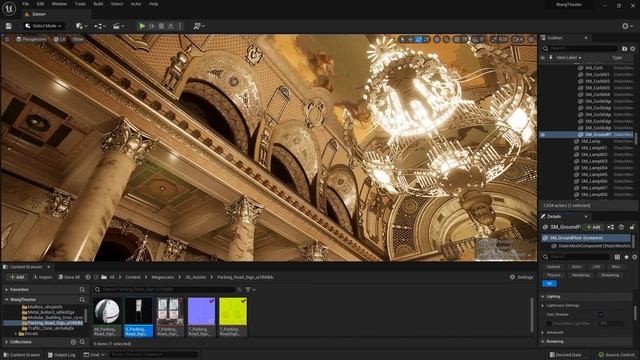This screenshot has height=360, width=640.
Task: Click Import in Content Browser
Action: click(42, 277)
